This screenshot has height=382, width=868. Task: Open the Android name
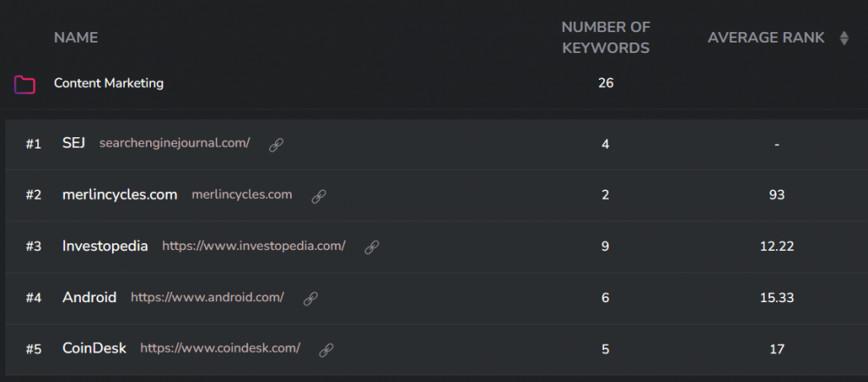pos(89,298)
